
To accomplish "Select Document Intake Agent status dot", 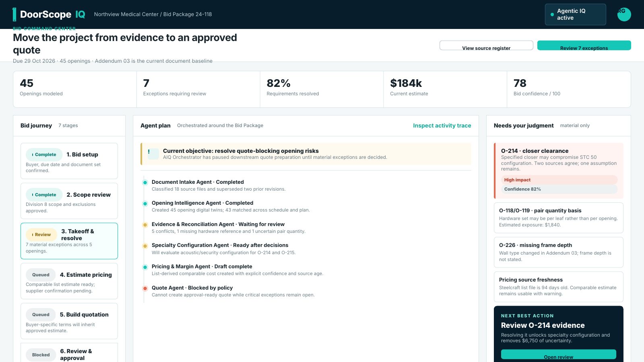I will (145, 183).
